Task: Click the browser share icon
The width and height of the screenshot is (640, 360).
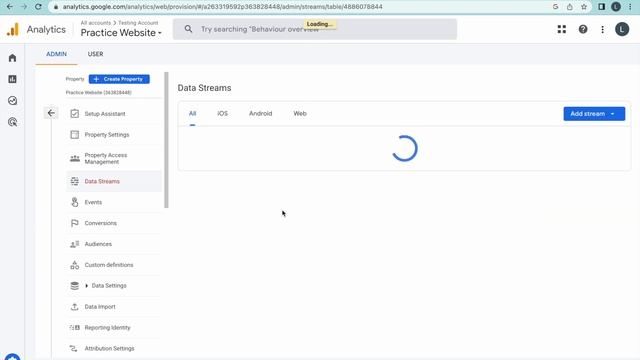Action: point(569,7)
